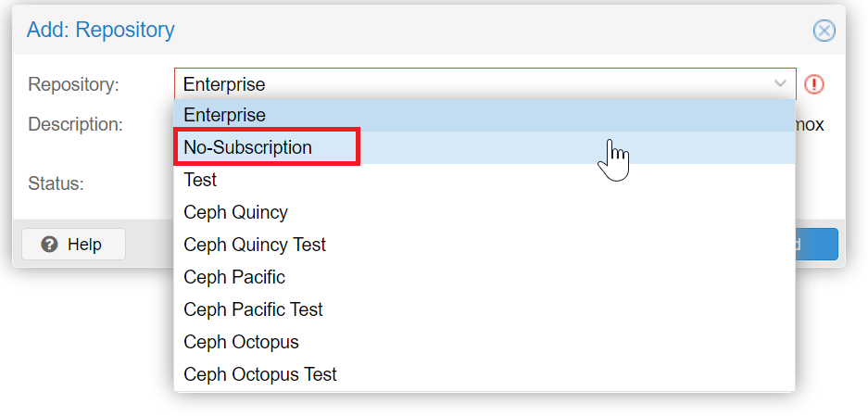Viewport: 868px width, 416px height.
Task: Click the truncated description text at right
Action: pos(810,125)
